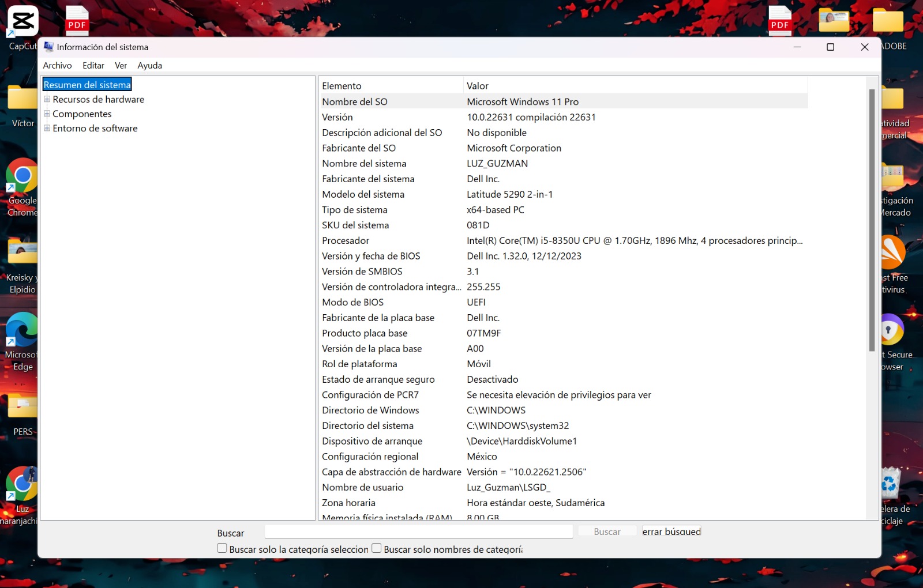This screenshot has width=923, height=588.
Task: Click the Elemento column header
Action: pyautogui.click(x=391, y=86)
